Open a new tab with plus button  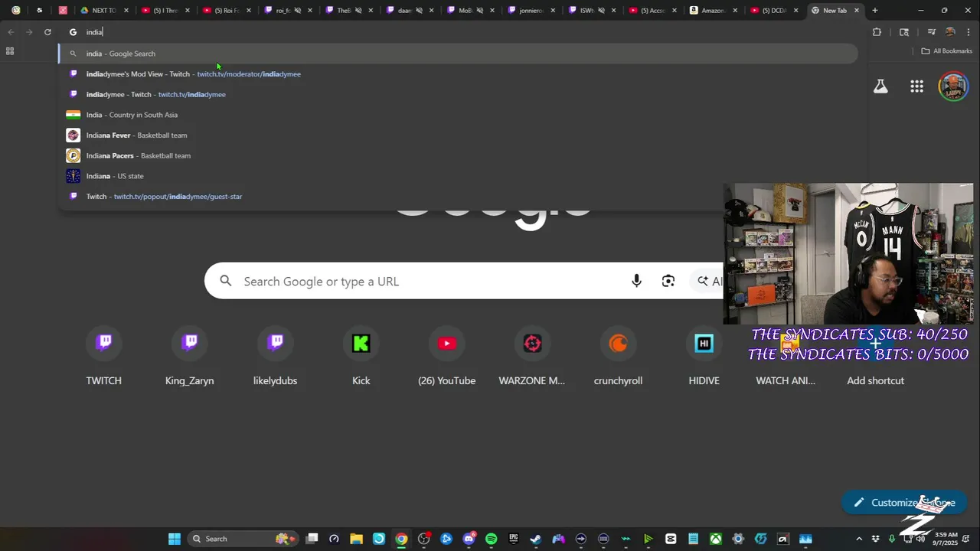coord(875,11)
